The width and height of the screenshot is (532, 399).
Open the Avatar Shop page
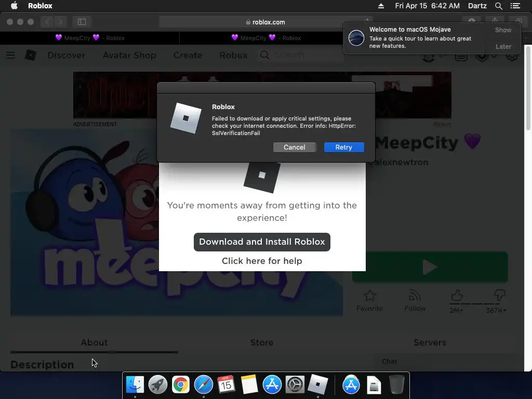[x=129, y=55]
